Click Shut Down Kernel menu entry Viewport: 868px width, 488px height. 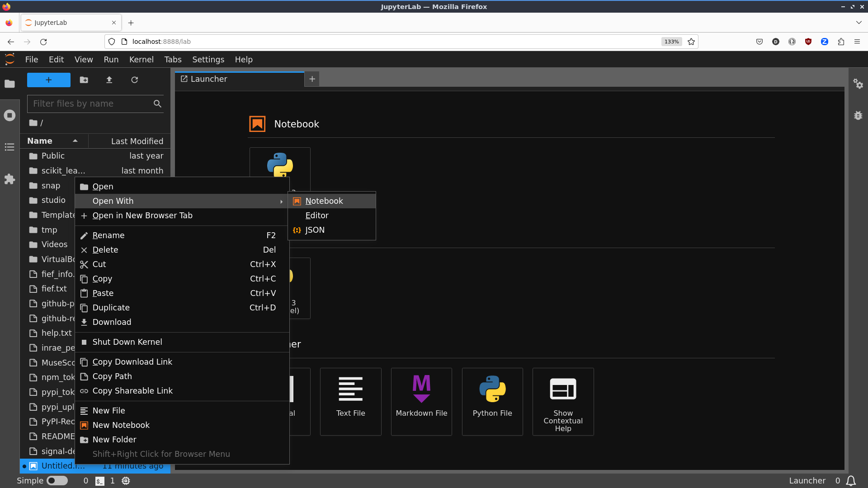(127, 342)
